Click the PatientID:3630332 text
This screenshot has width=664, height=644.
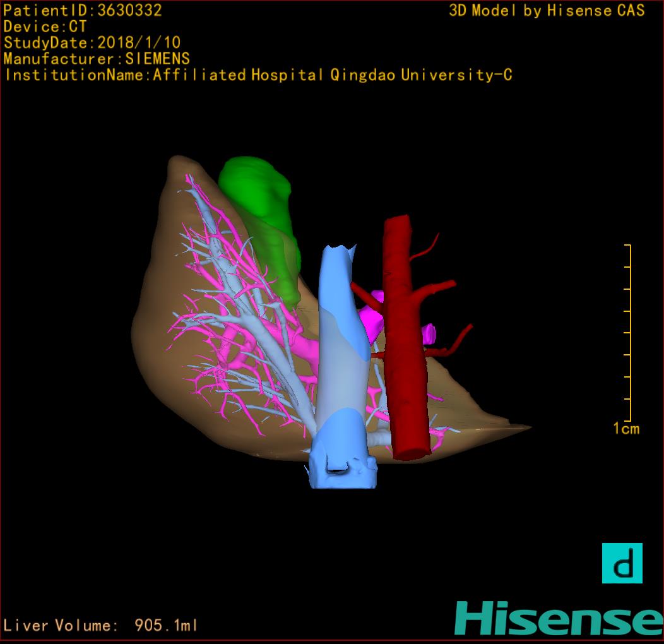[83, 10]
